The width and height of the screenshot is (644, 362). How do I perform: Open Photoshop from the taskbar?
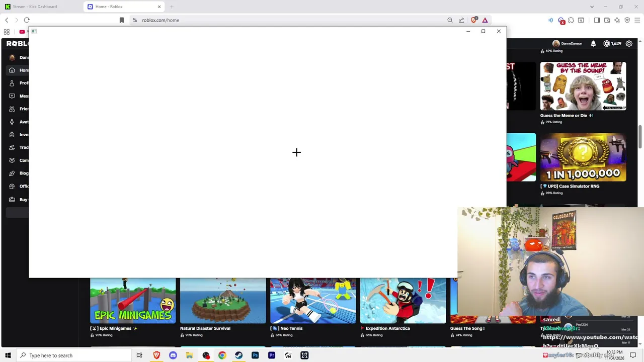[x=255, y=355]
